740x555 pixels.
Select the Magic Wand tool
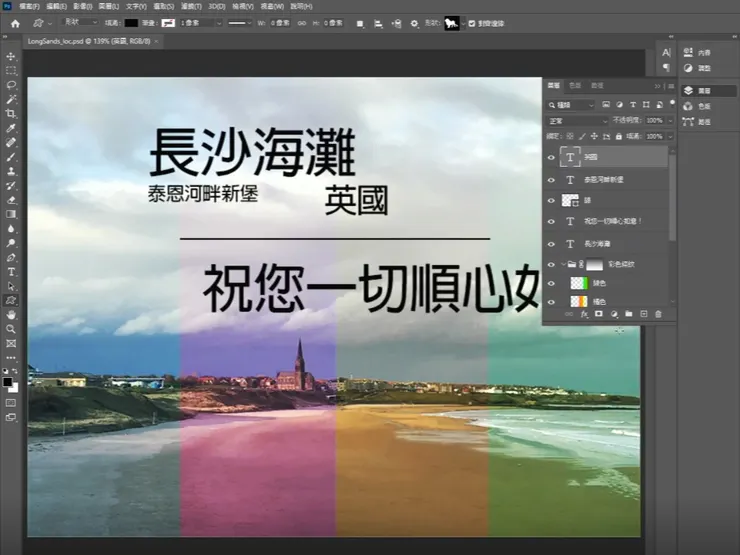coord(11,99)
